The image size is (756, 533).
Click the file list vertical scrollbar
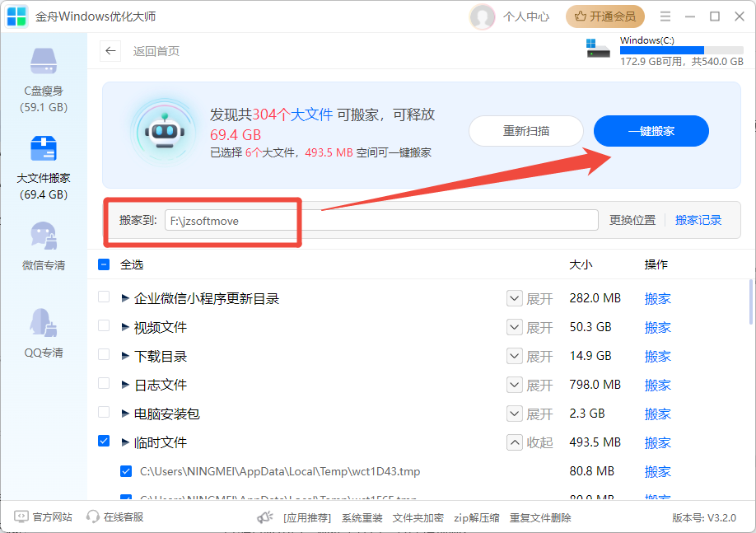tap(751, 302)
